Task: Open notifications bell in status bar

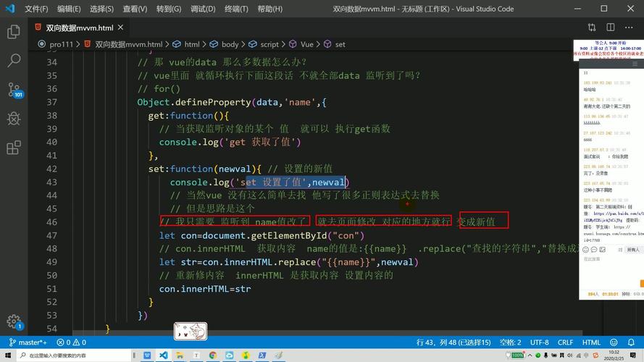Action: [631, 342]
